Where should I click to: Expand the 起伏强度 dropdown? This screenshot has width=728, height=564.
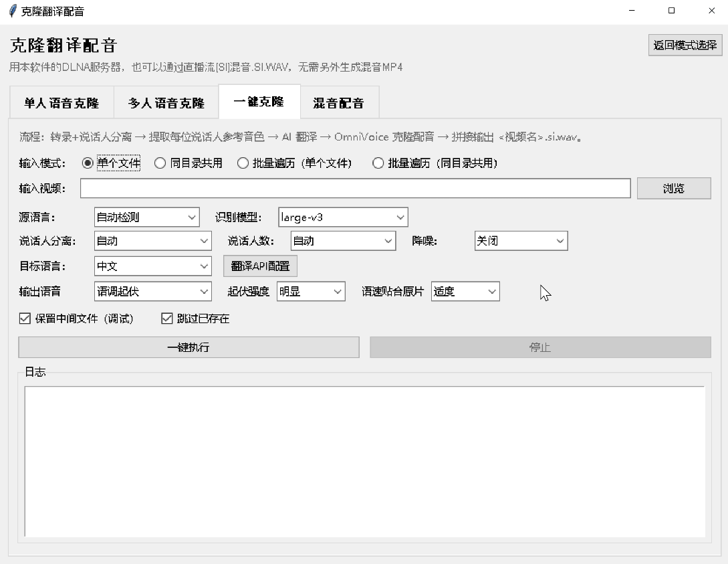(x=311, y=291)
